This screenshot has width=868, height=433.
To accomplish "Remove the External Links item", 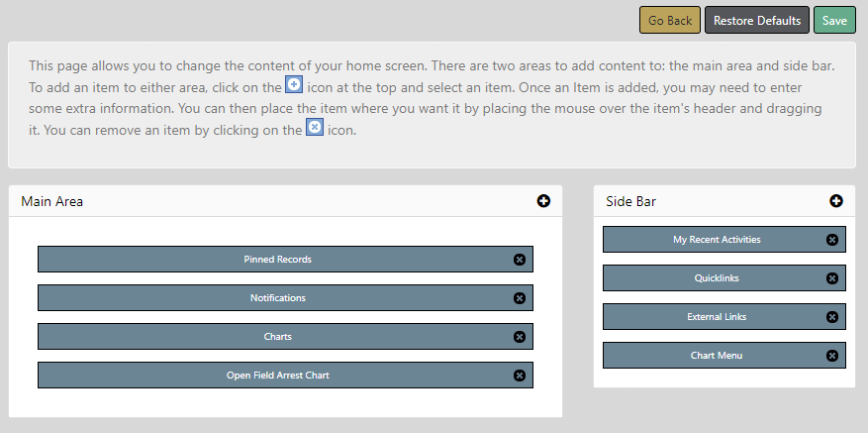I will tap(831, 317).
